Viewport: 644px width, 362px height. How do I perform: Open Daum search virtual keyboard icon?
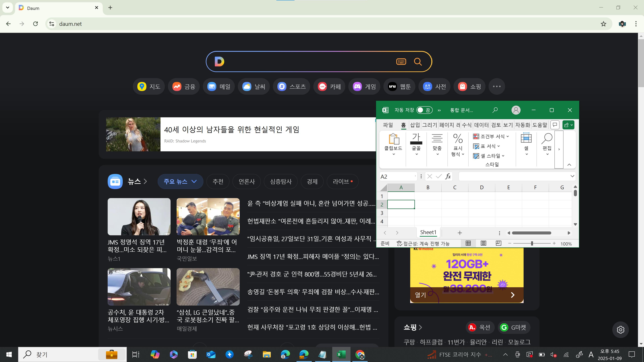[401, 62]
